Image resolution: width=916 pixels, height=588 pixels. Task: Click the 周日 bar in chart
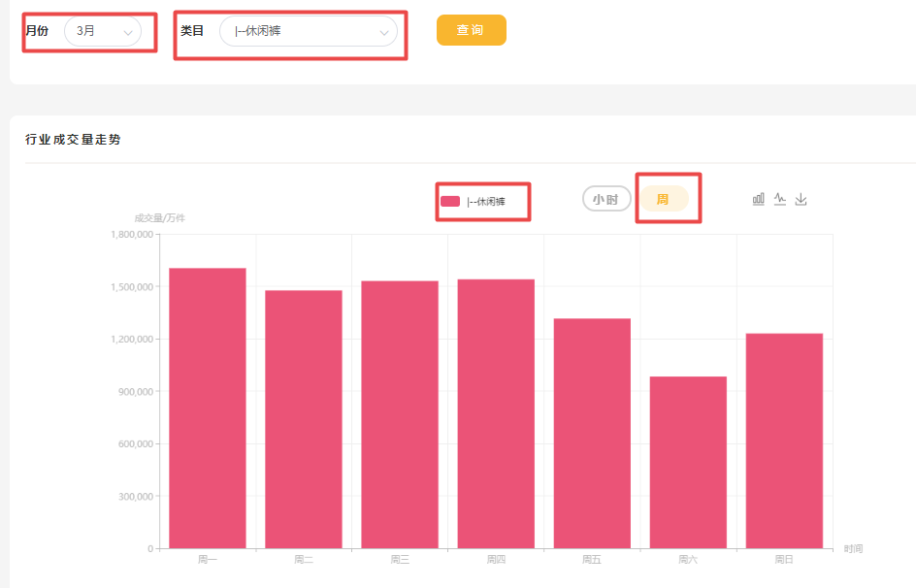tap(784, 441)
